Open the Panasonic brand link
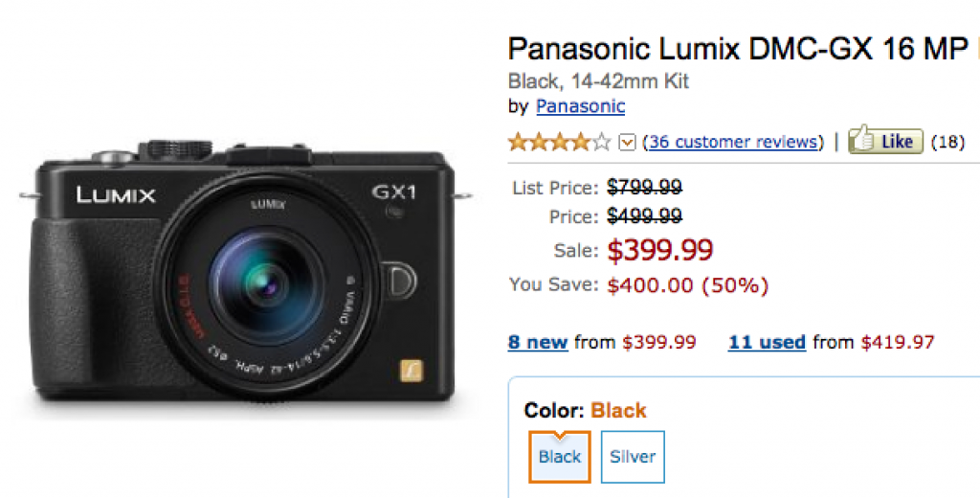This screenshot has height=498, width=980. point(580,106)
